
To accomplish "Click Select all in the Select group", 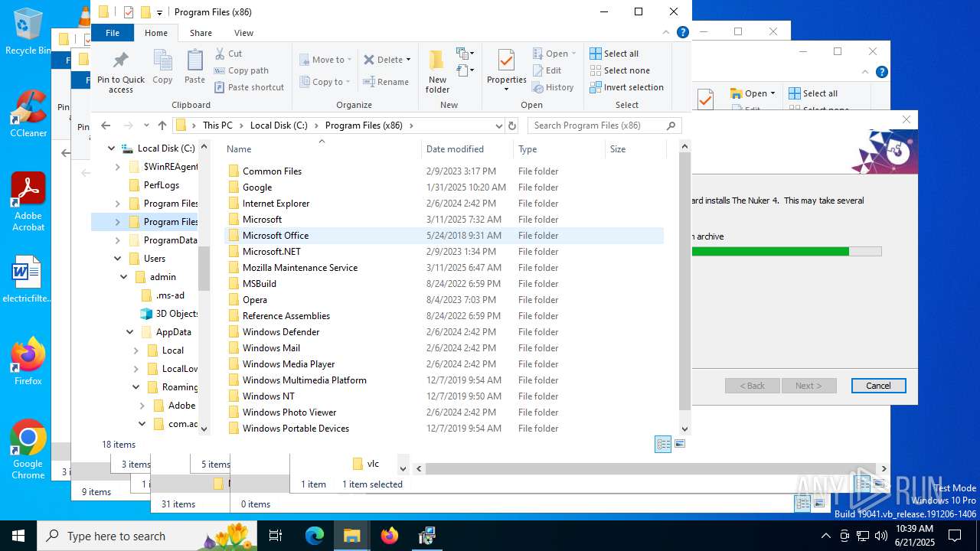I will click(613, 54).
